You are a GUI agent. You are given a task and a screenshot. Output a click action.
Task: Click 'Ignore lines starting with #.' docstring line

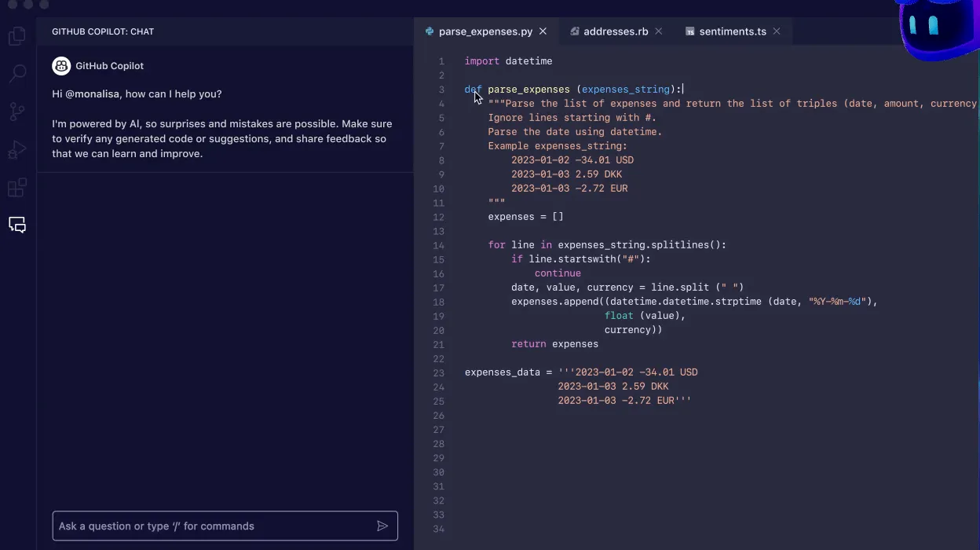point(572,118)
